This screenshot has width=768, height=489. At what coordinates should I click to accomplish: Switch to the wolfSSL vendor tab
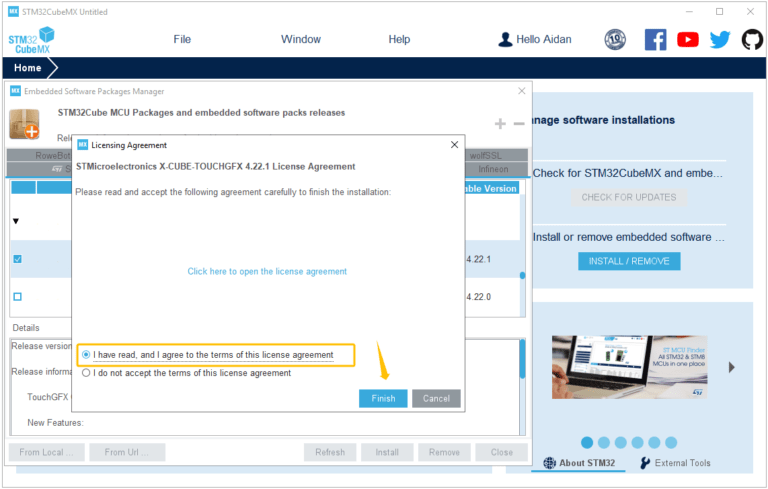(486, 156)
